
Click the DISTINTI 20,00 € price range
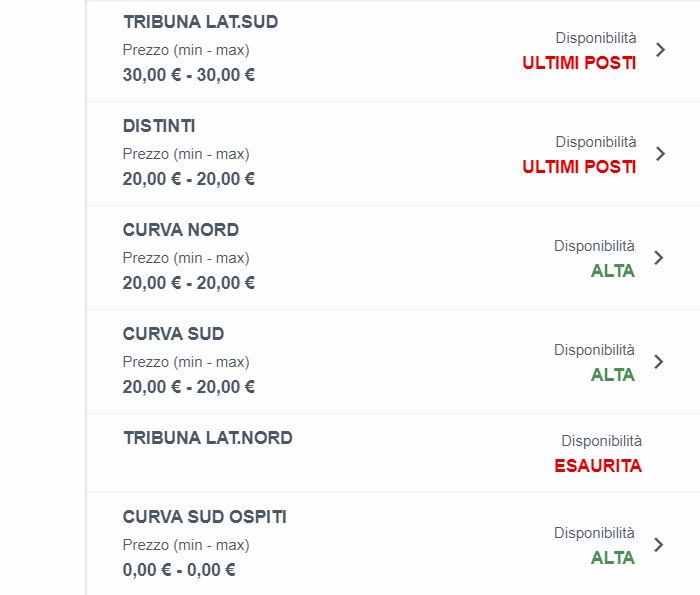pos(189,179)
